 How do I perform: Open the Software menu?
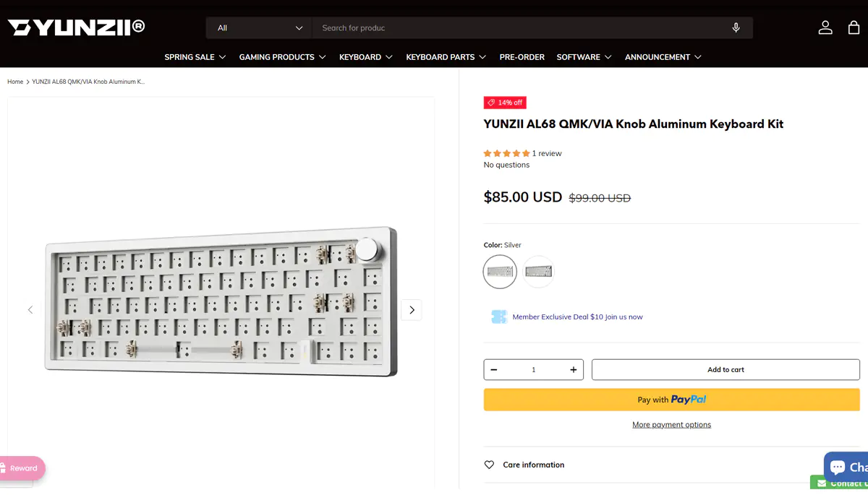coord(584,57)
